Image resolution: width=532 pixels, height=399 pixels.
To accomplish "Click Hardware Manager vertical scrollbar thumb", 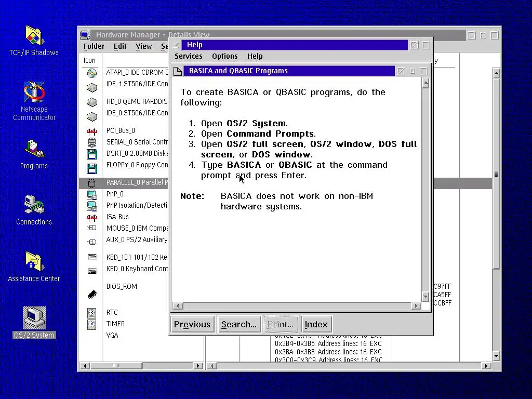I will (496, 174).
